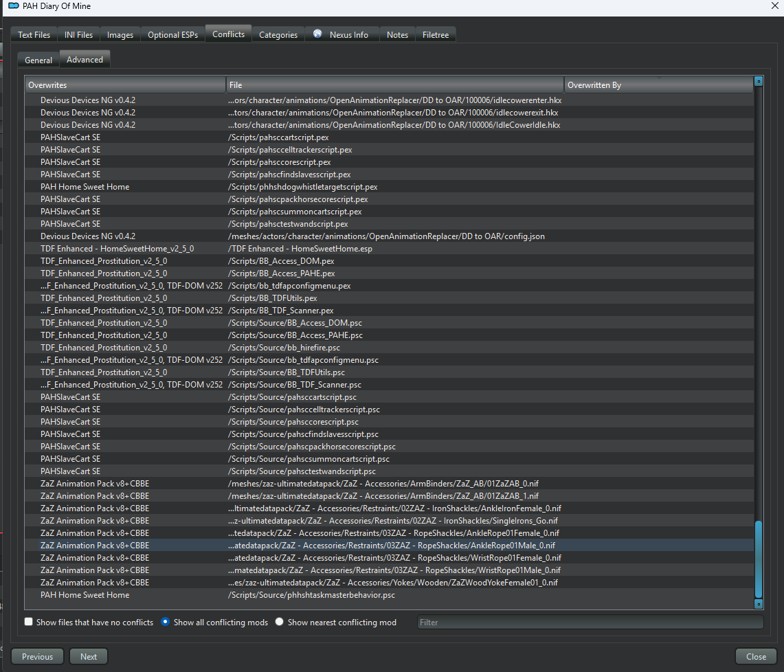Open the INI Files tab
Viewport: 784px width, 672px height.
(x=78, y=34)
